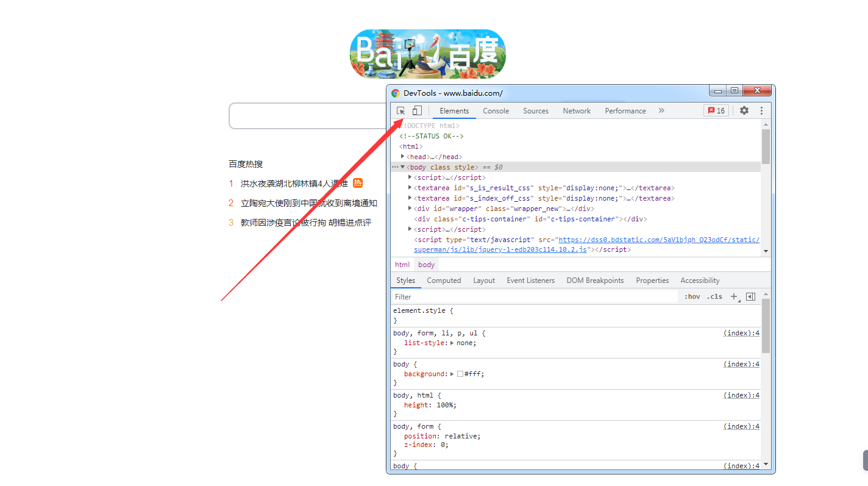This screenshot has height=486, width=868.
Task: Click the Chrome icon in the DevTools title bar
Action: tap(396, 93)
